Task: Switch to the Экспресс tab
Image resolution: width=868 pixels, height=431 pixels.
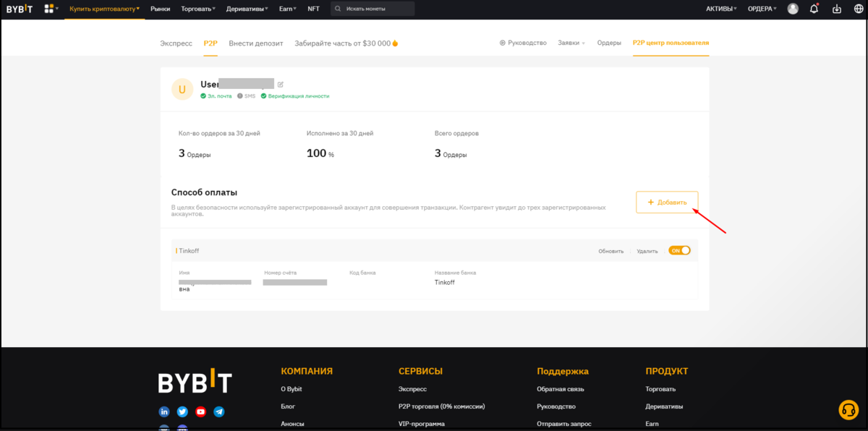Action: 176,43
